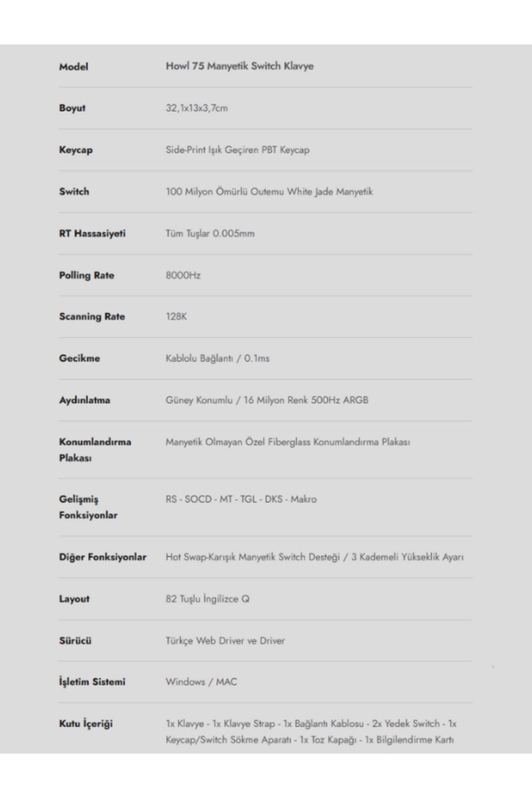Click the Keycap row label
The image size is (532, 798).
[x=76, y=150]
